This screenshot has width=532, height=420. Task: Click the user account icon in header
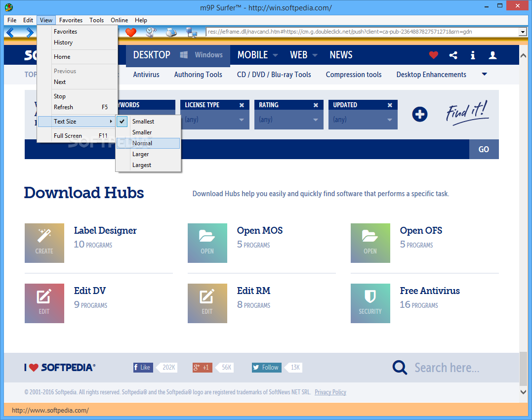coord(492,55)
